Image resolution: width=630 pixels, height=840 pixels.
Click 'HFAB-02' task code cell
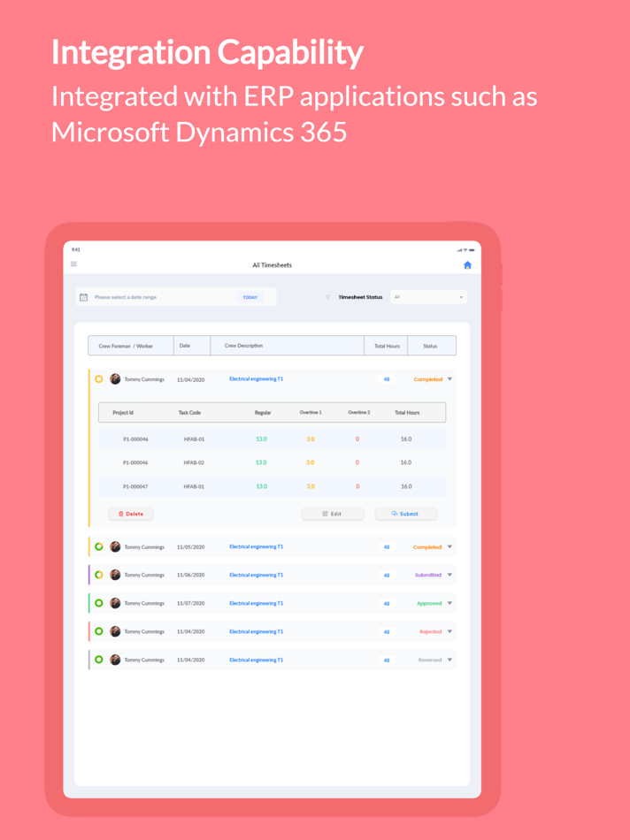click(x=194, y=462)
